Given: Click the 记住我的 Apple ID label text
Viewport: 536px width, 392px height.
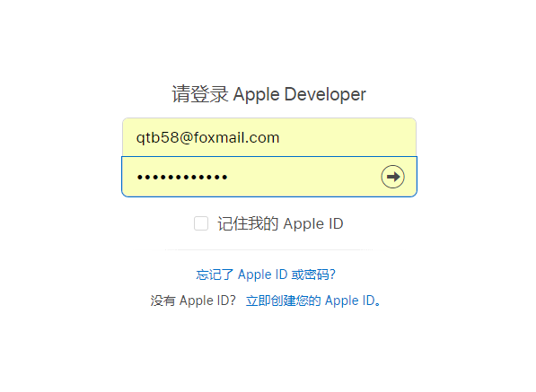Looking at the screenshot, I should tap(280, 223).
